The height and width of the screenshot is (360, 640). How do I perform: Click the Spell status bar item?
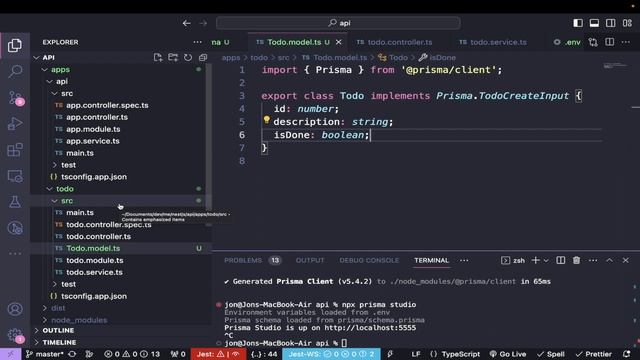(551, 354)
